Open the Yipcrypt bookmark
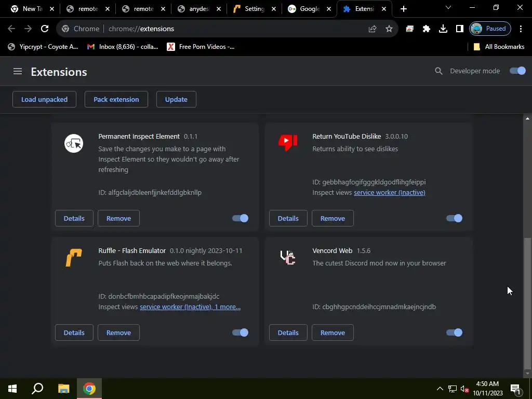The width and height of the screenshot is (532, 399). point(43,47)
